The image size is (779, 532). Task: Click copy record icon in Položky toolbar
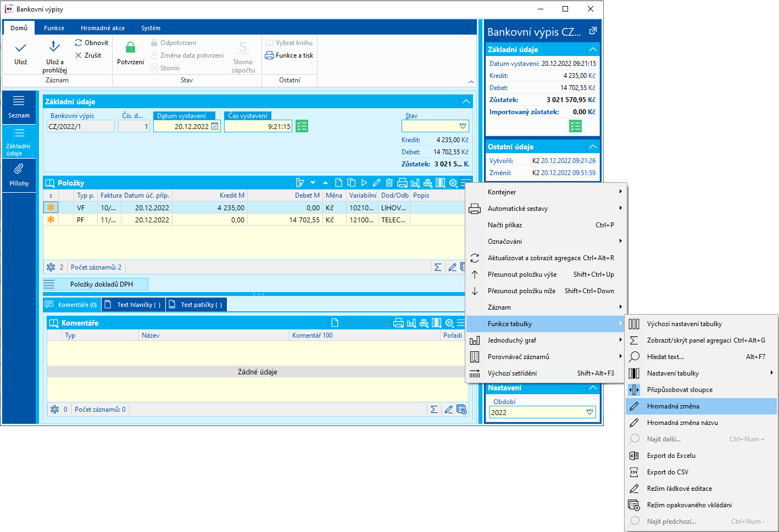[x=351, y=183]
